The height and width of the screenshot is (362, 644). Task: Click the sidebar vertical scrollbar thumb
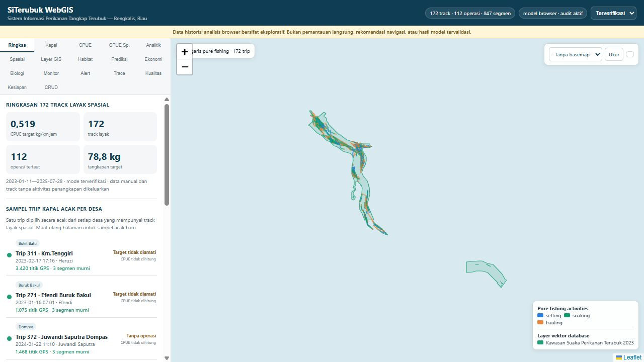coord(167,154)
